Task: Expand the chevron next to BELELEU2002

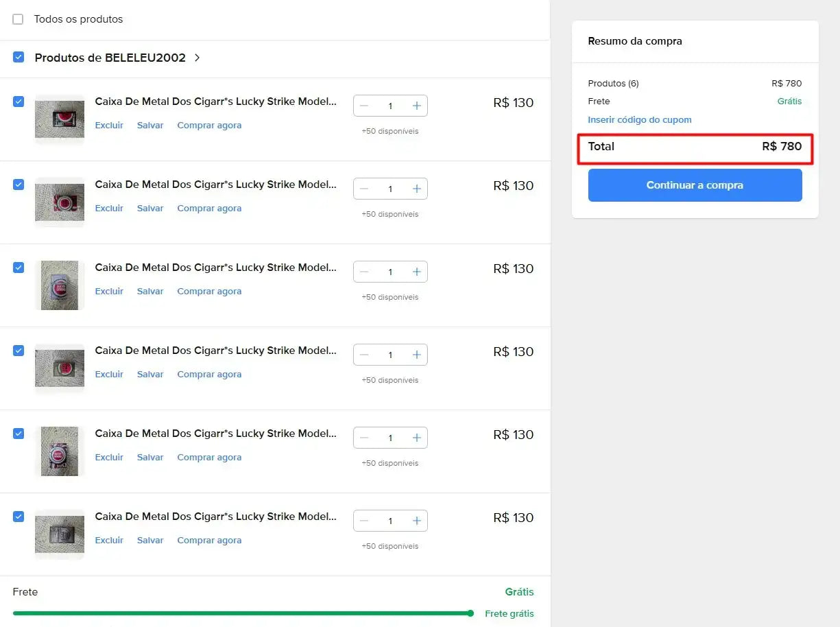Action: (197, 58)
